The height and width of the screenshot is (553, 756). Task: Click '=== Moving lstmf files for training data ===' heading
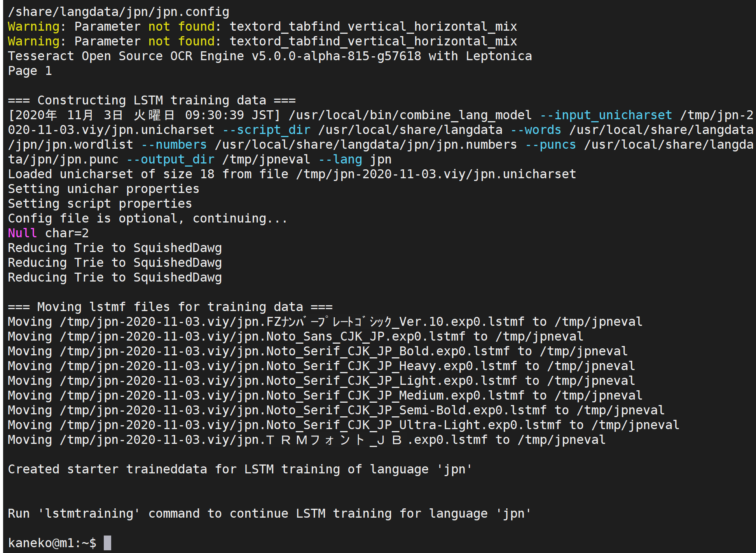click(170, 307)
